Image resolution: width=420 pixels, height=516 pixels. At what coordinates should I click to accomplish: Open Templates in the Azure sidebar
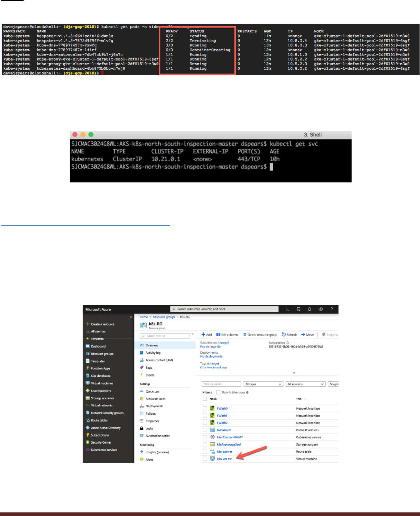pyautogui.click(x=98, y=361)
